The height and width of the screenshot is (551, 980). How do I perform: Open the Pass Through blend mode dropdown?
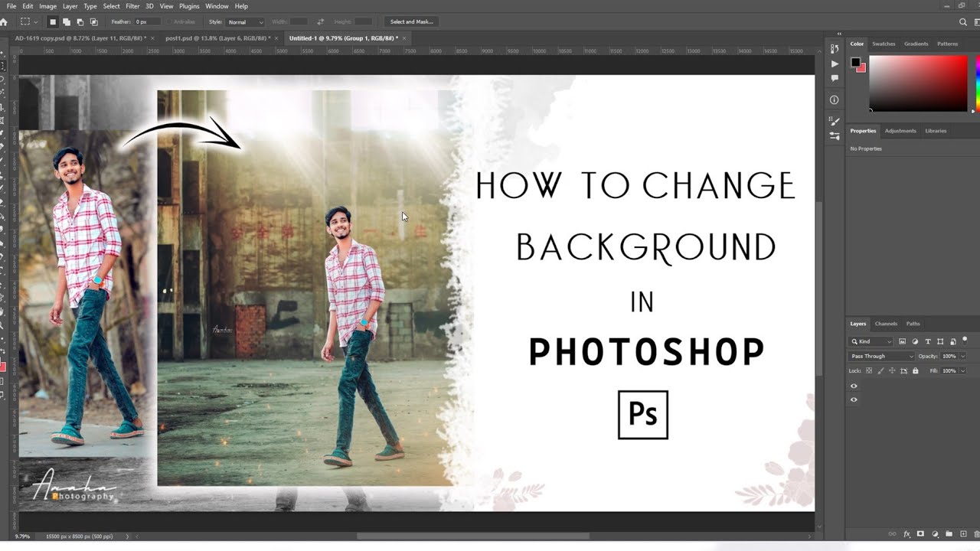[882, 356]
